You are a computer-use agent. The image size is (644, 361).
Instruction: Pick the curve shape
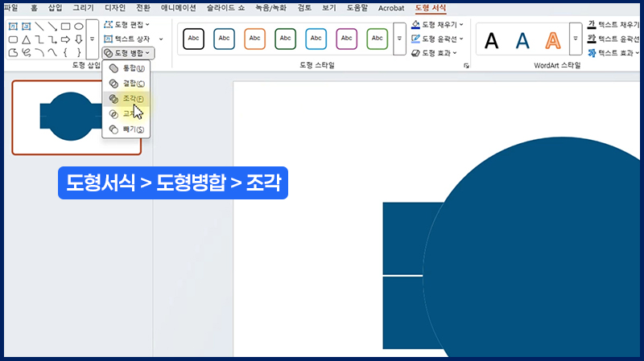52,52
